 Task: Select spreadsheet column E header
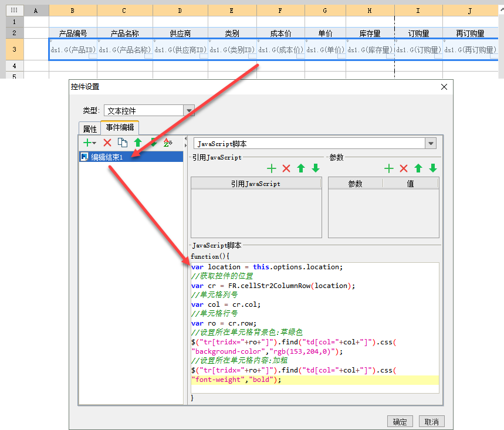coord(232,11)
